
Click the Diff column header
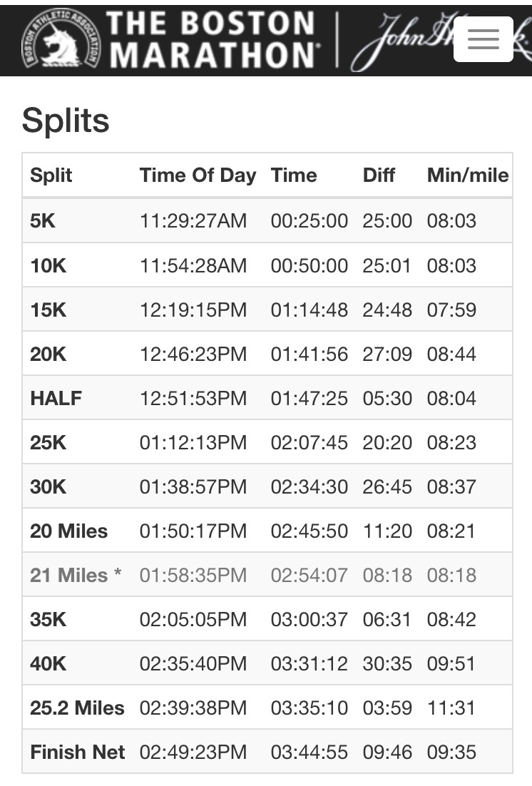[379, 175]
